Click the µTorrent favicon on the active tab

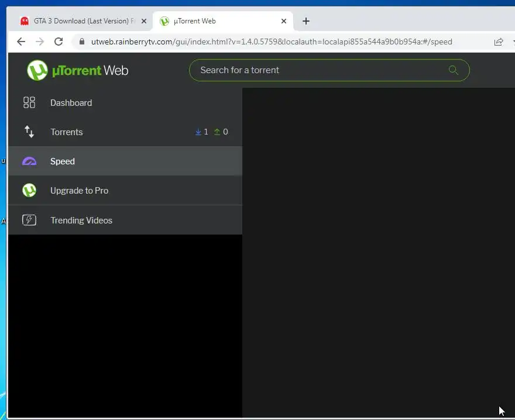coord(164,21)
